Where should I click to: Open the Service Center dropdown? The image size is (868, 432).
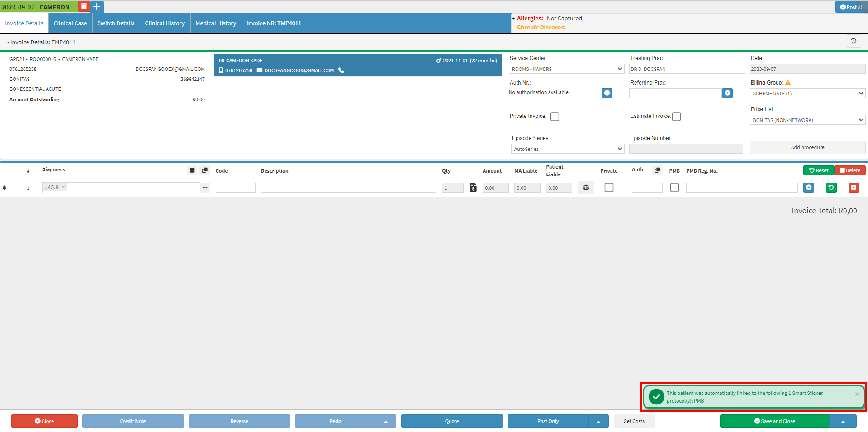[566, 69]
